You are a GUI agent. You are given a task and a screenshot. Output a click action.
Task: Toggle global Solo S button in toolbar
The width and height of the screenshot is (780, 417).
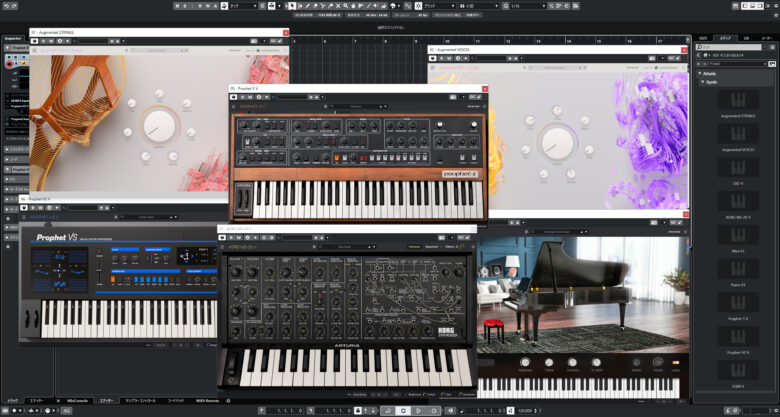coord(185,6)
